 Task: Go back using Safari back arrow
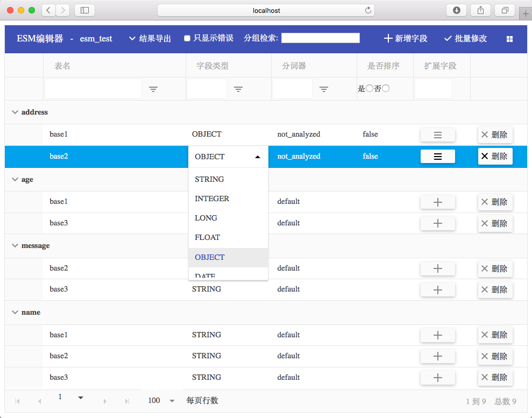click(x=48, y=10)
